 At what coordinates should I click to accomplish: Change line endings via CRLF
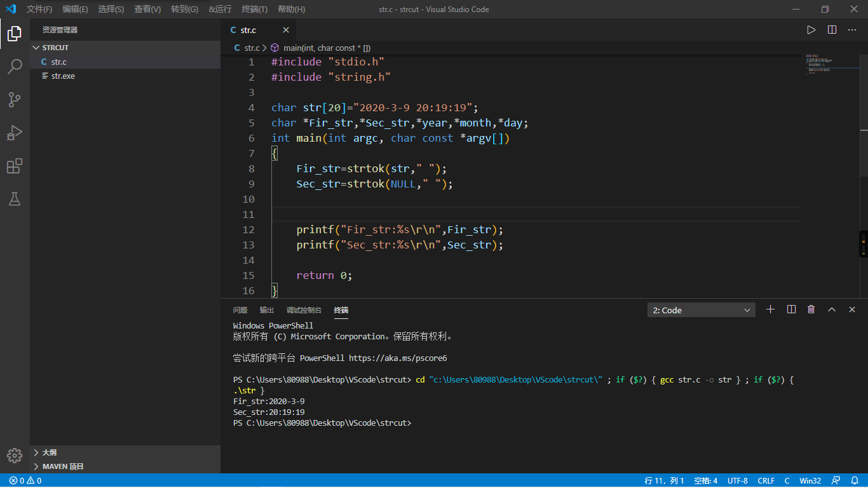coord(766,481)
